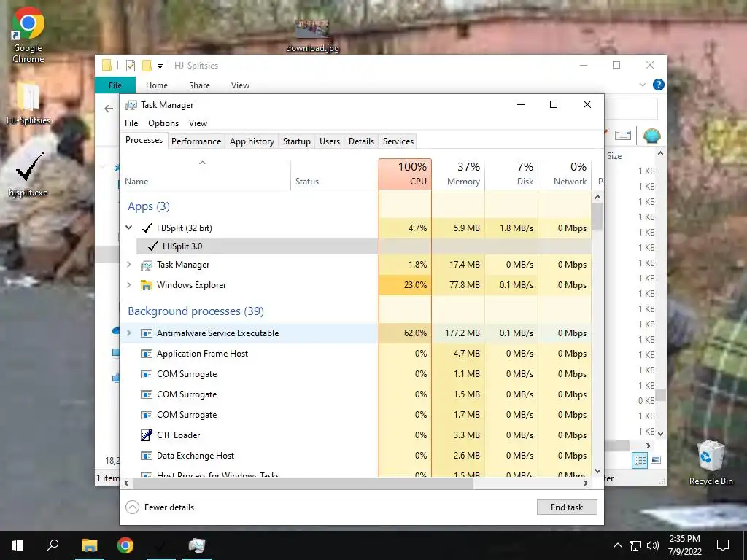Open the File tab in Explorer window

[115, 85]
